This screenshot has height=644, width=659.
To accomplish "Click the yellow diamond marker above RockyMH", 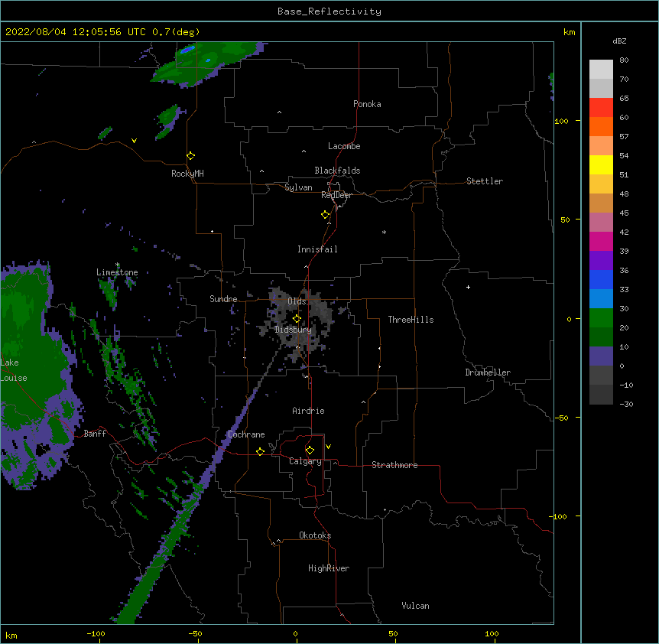I will [x=191, y=155].
